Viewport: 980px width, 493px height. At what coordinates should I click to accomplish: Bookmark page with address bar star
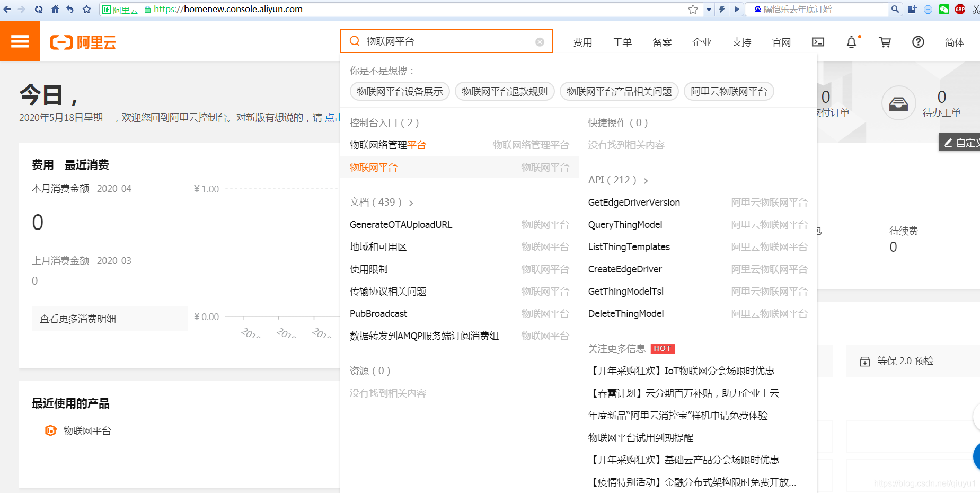click(693, 9)
